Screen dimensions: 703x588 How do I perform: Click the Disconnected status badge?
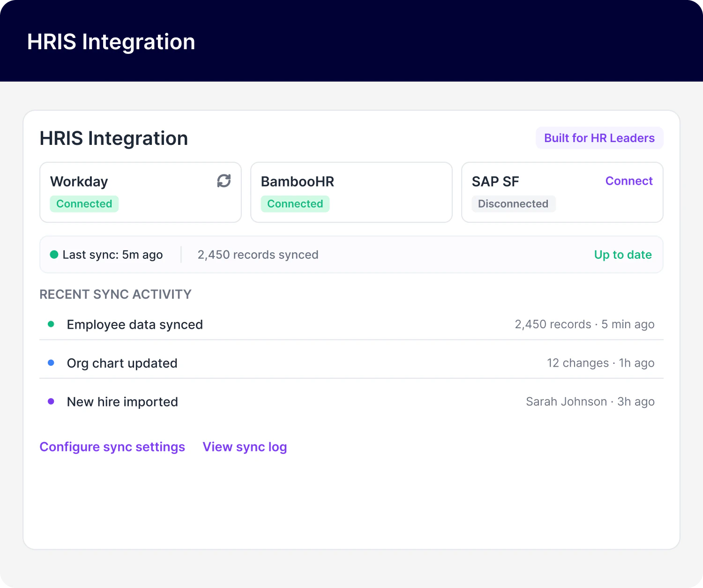coord(513,204)
